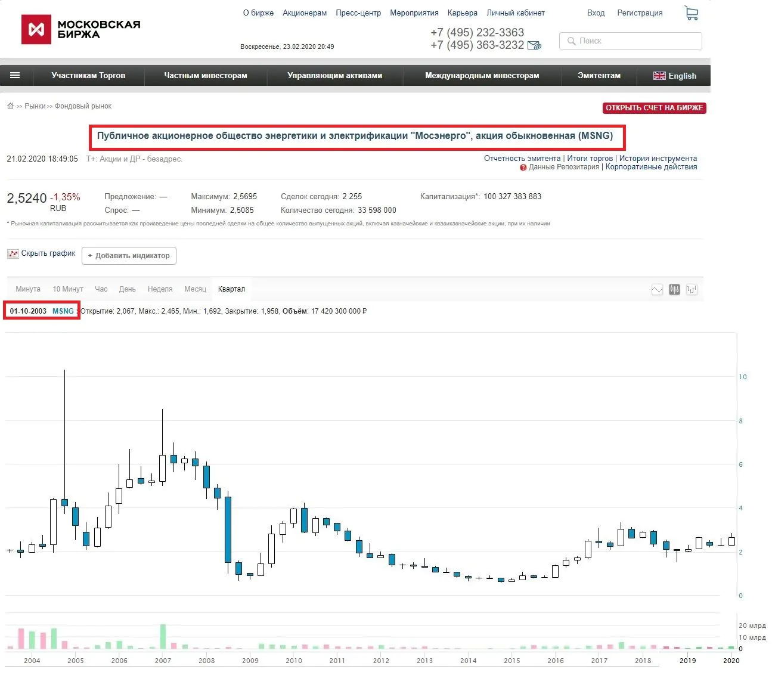The height and width of the screenshot is (700, 772).
Task: Open the Международным инвесторам menu
Action: pos(482,76)
